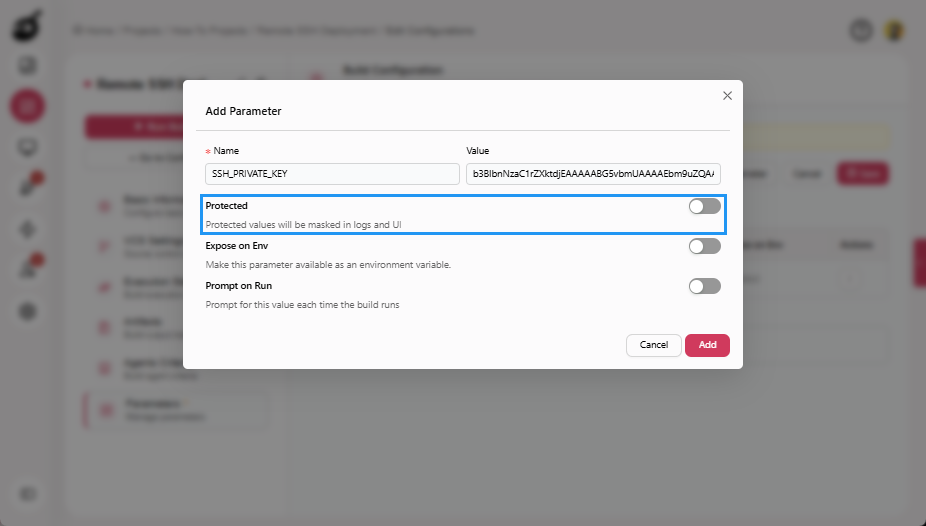Open the monitor icon in sidebar
Viewport: 926px width, 526px height.
click(x=28, y=147)
